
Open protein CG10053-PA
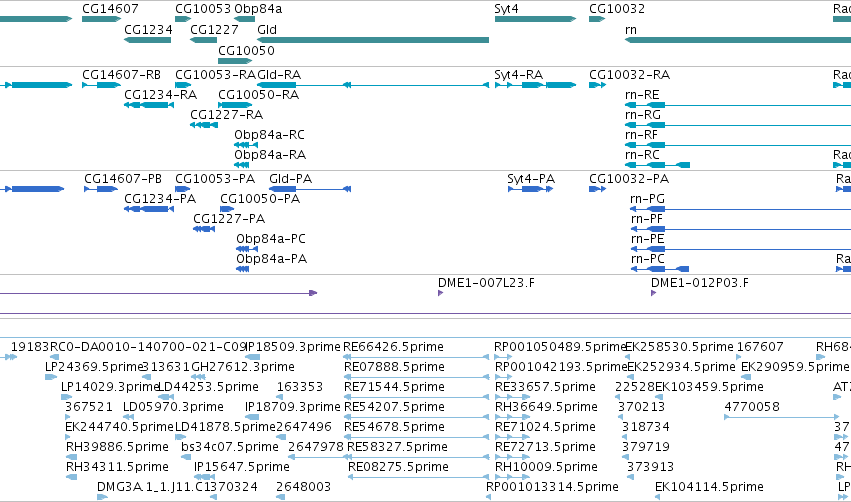(x=183, y=189)
